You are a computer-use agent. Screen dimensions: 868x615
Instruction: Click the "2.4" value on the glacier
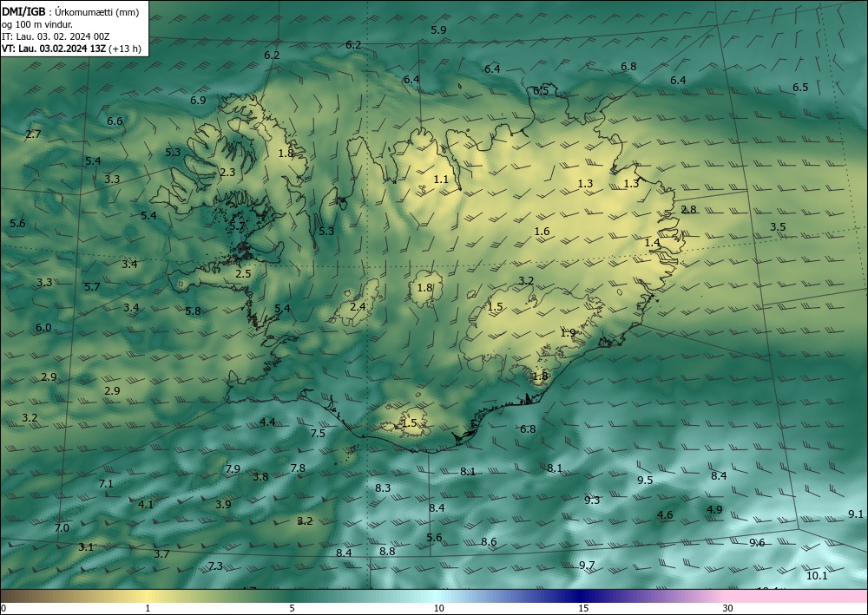click(358, 306)
